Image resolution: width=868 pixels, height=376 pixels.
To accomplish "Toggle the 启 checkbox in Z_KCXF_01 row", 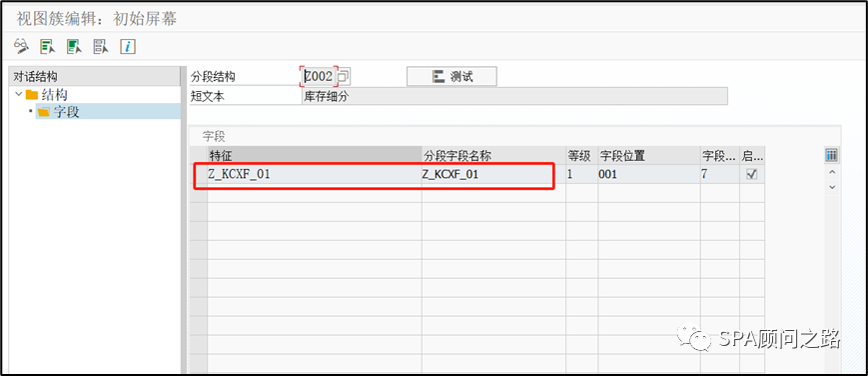I will (x=752, y=174).
